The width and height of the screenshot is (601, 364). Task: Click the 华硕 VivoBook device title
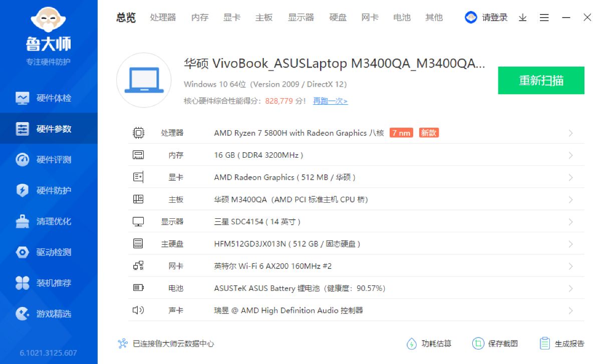335,64
